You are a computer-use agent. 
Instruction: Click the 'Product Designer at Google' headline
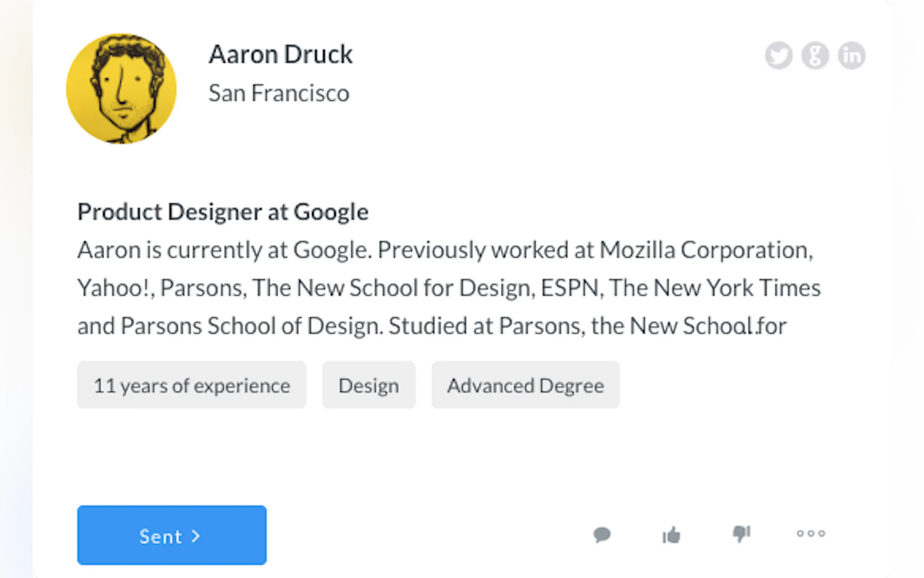click(223, 212)
